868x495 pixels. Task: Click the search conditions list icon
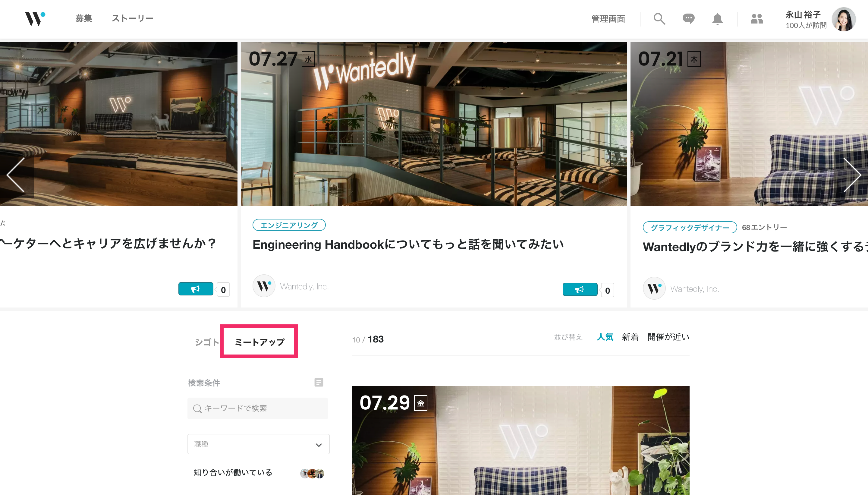(319, 382)
